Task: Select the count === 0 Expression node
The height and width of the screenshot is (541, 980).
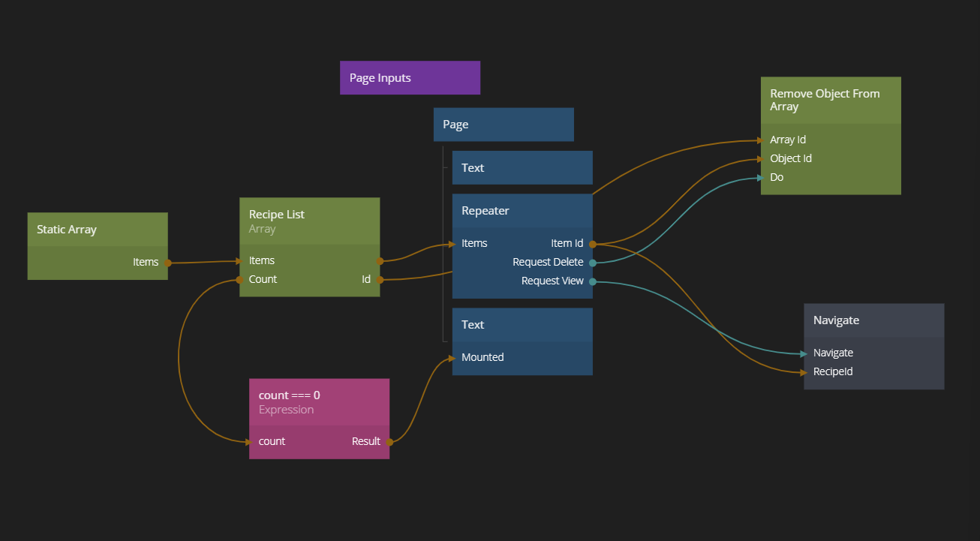Action: coord(319,401)
